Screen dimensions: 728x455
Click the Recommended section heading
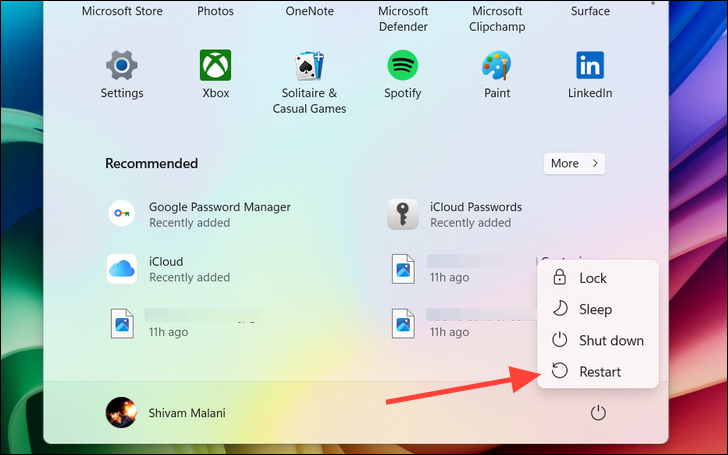[151, 163]
